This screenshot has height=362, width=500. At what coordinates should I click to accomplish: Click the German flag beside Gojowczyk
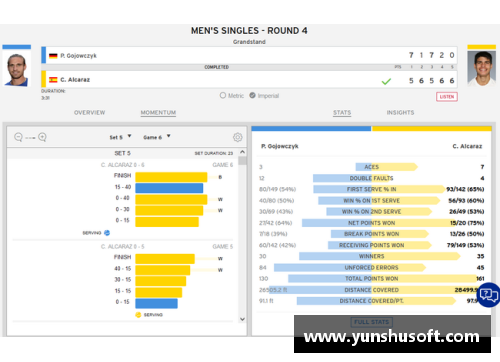53,56
